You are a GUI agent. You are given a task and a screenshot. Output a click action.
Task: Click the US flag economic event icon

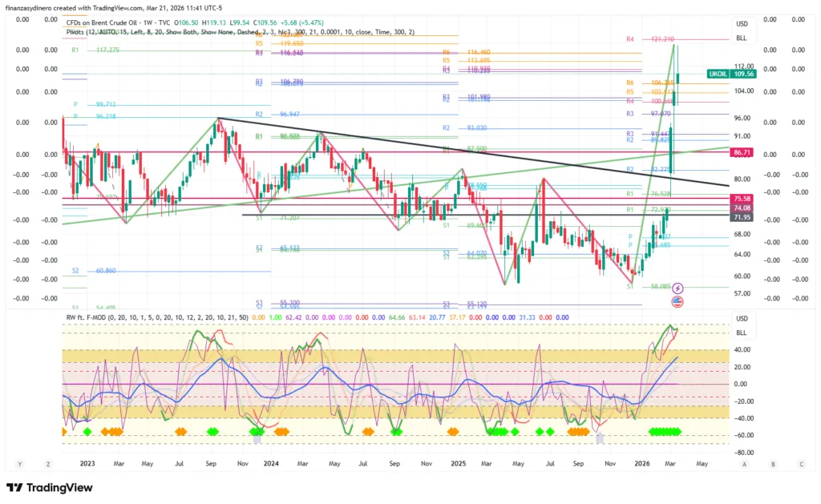678,302
